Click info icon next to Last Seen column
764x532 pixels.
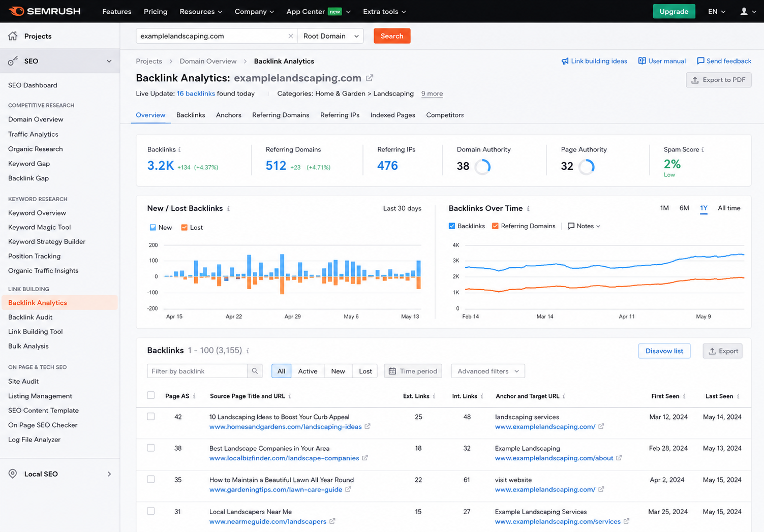pyautogui.click(x=738, y=396)
